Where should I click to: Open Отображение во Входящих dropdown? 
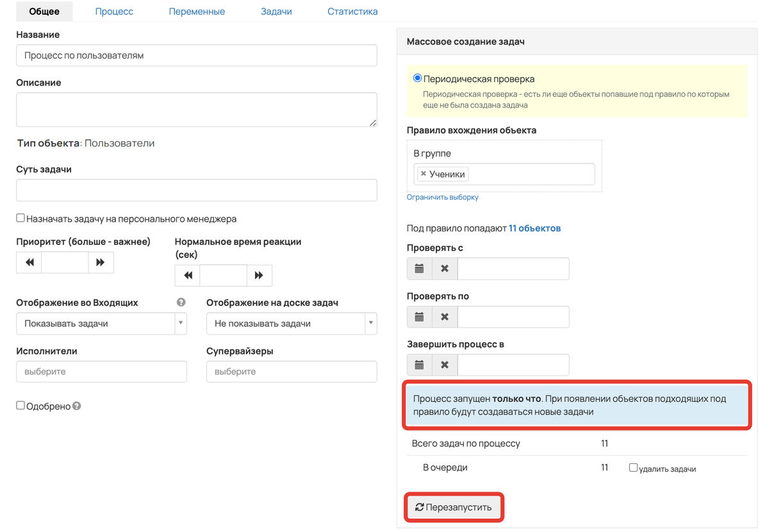pyautogui.click(x=101, y=324)
